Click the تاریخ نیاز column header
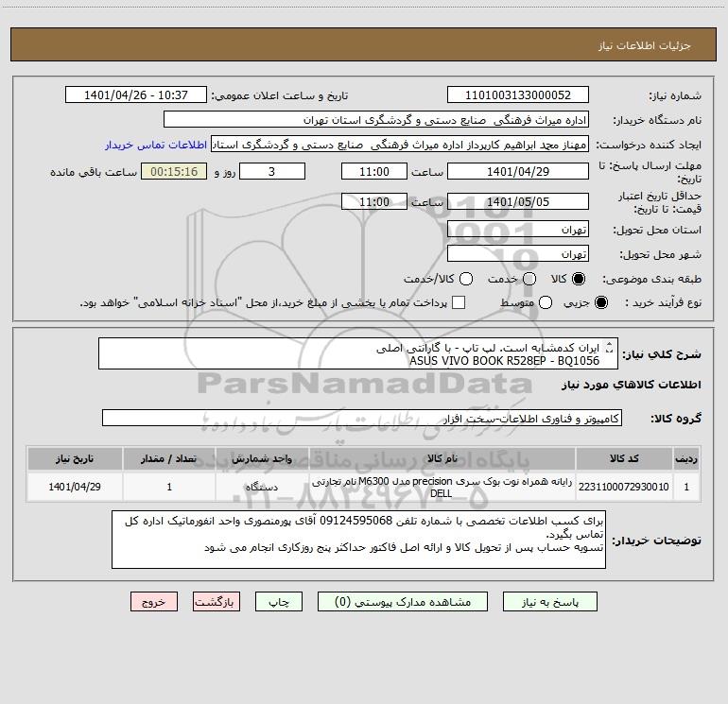 [x=75, y=458]
